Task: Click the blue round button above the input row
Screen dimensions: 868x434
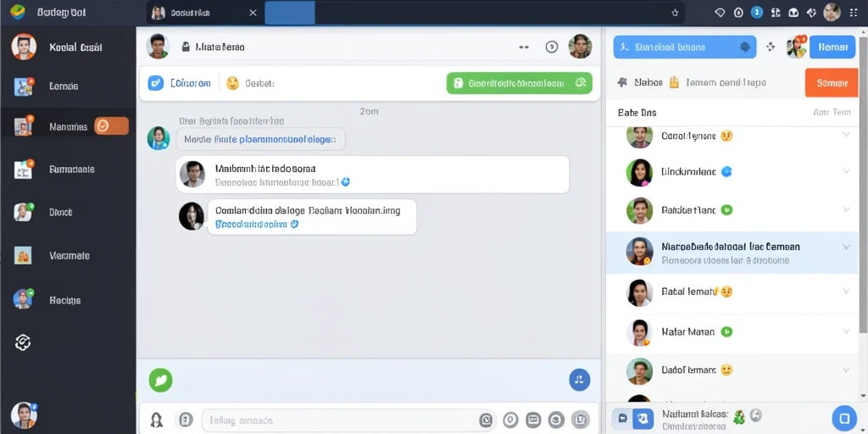Action: click(580, 380)
